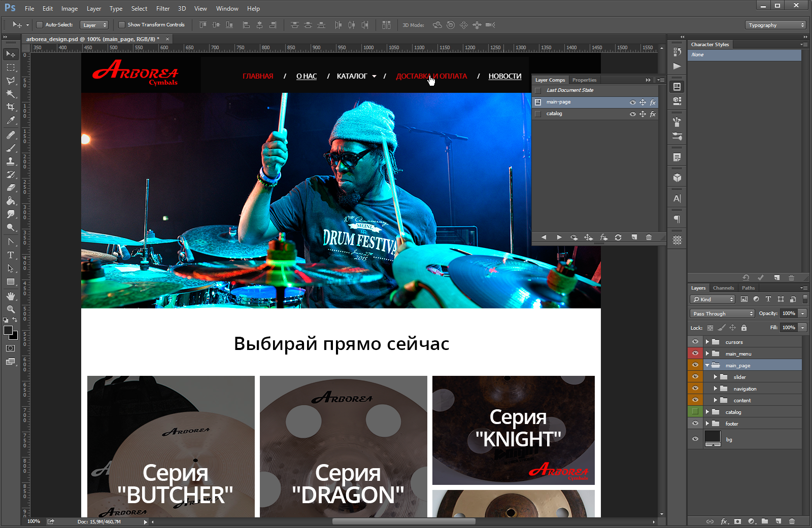Screen dimensions: 812x528
Task: Open Character panel icon in dock
Action: [x=677, y=199]
